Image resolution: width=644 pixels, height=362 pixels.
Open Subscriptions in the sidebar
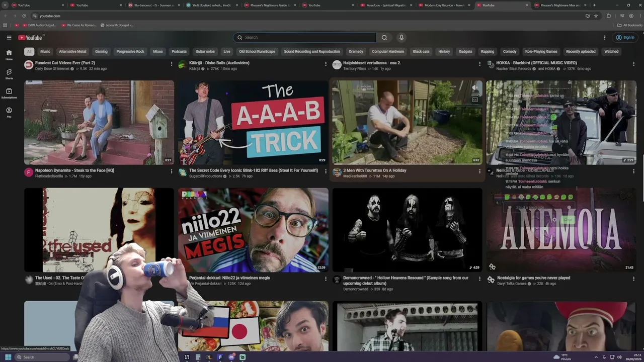[9, 93]
